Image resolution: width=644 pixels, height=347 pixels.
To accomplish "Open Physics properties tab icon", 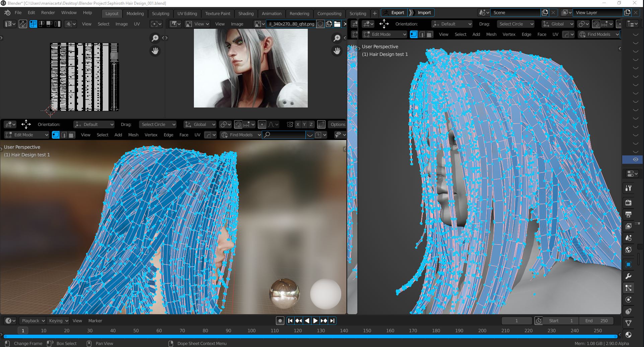I will tap(628, 300).
